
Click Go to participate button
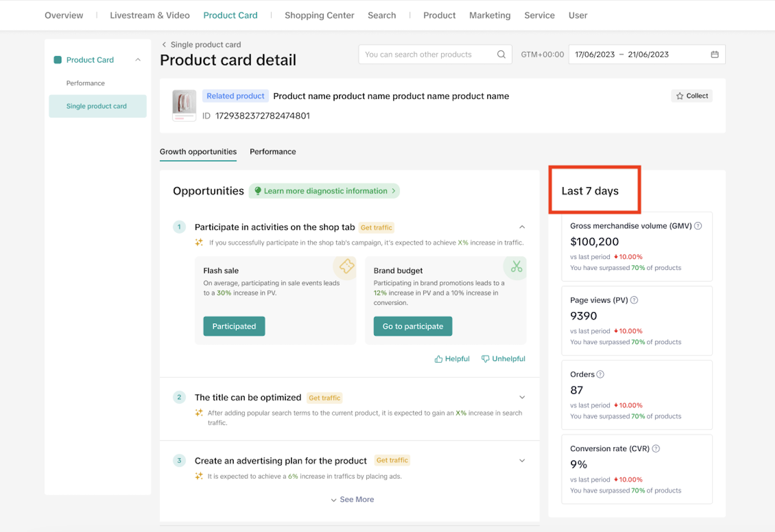pos(413,326)
